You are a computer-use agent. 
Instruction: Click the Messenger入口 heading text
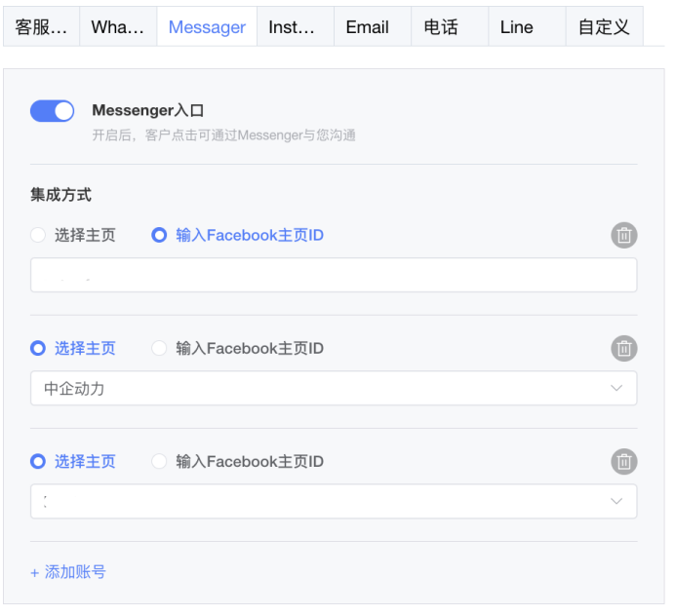coord(148,110)
